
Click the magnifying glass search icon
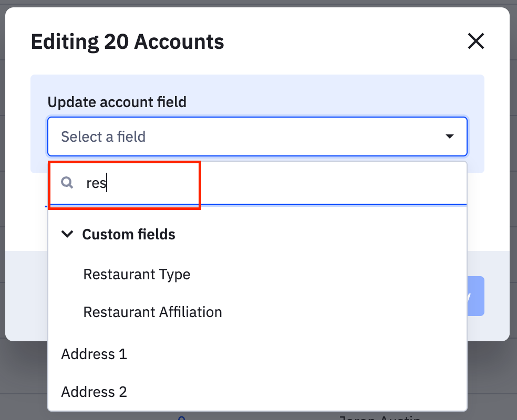(67, 182)
